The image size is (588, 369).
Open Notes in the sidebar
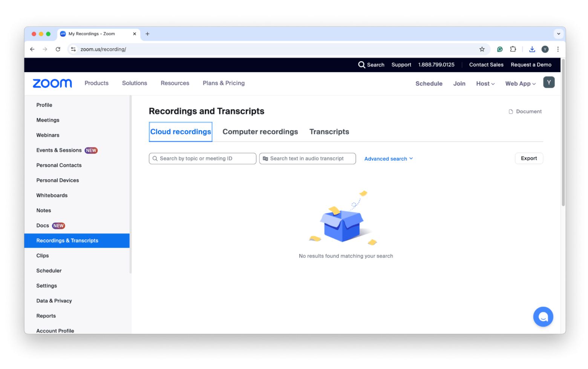tap(44, 211)
